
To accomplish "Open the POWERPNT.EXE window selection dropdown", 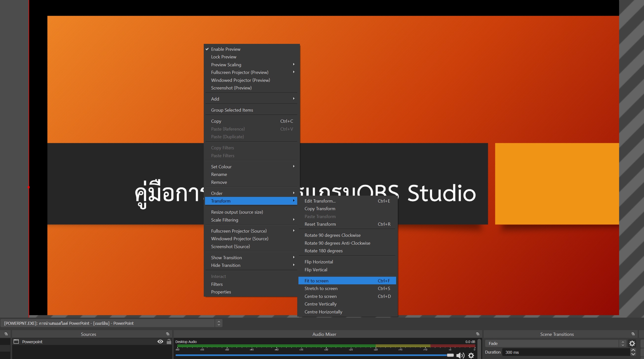I will tap(111, 323).
